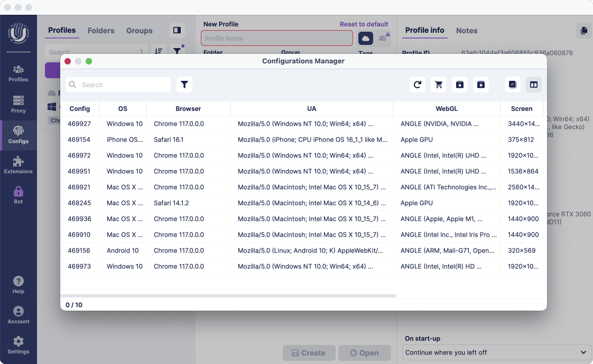Sort by the WebGL column header
593x364 pixels.
coord(447,108)
